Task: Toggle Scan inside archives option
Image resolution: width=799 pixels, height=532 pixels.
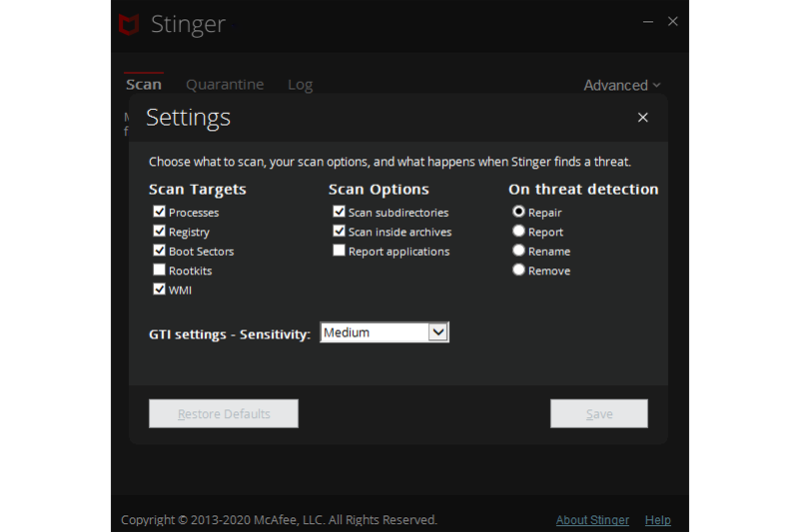Action: coord(340,232)
